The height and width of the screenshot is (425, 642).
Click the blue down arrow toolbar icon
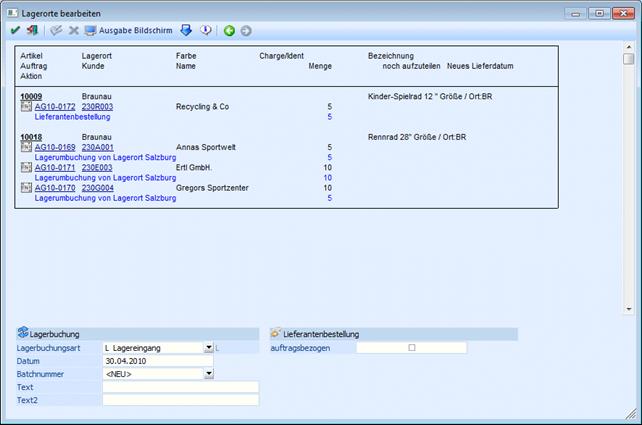(x=185, y=31)
